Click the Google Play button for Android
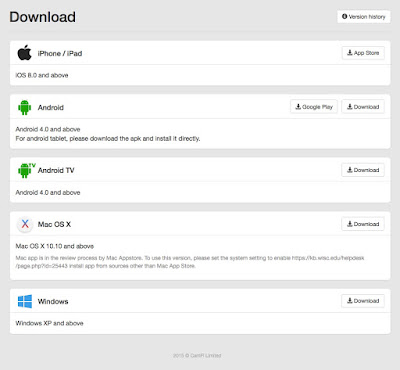Image resolution: width=400 pixels, height=370 pixels. 314,107
